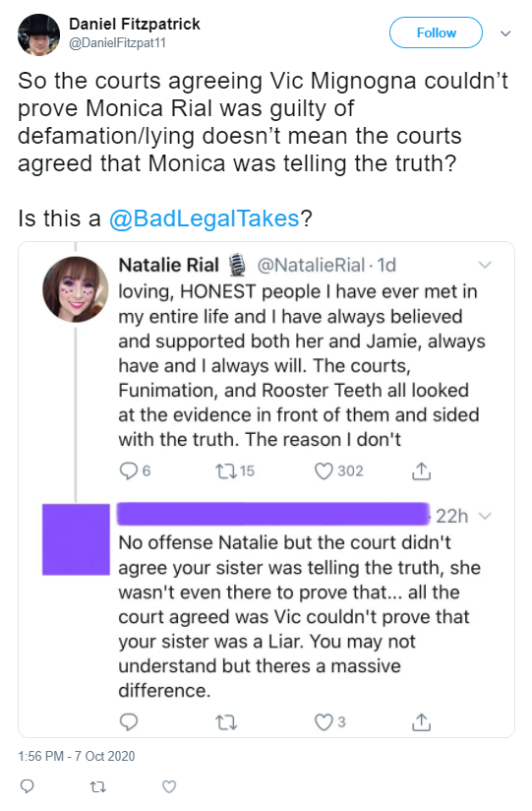532x811 pixels.
Task: Like the main tweet with heart icon
Action: [169, 786]
